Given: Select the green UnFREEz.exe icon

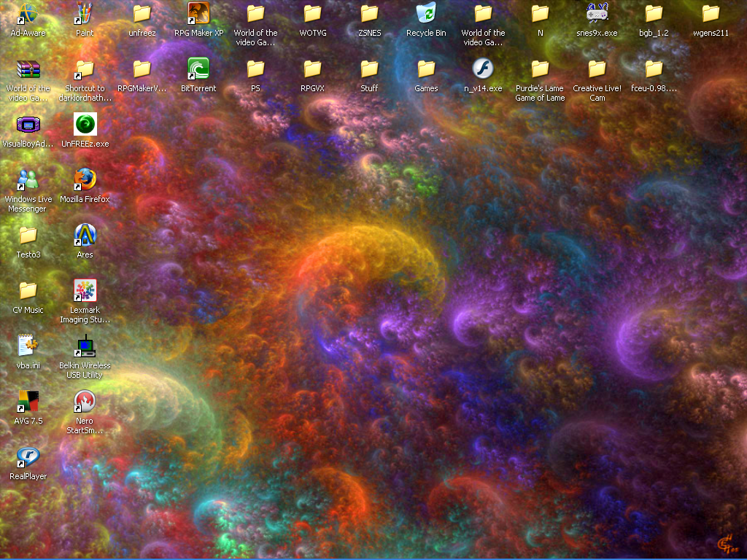Looking at the screenshot, I should coord(85,124).
